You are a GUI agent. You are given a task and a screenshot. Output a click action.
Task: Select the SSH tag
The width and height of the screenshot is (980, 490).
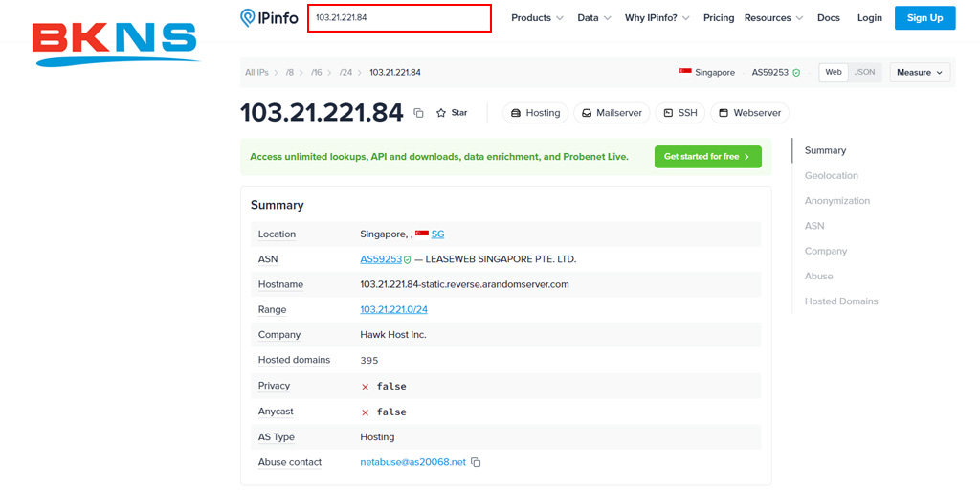pyautogui.click(x=680, y=113)
